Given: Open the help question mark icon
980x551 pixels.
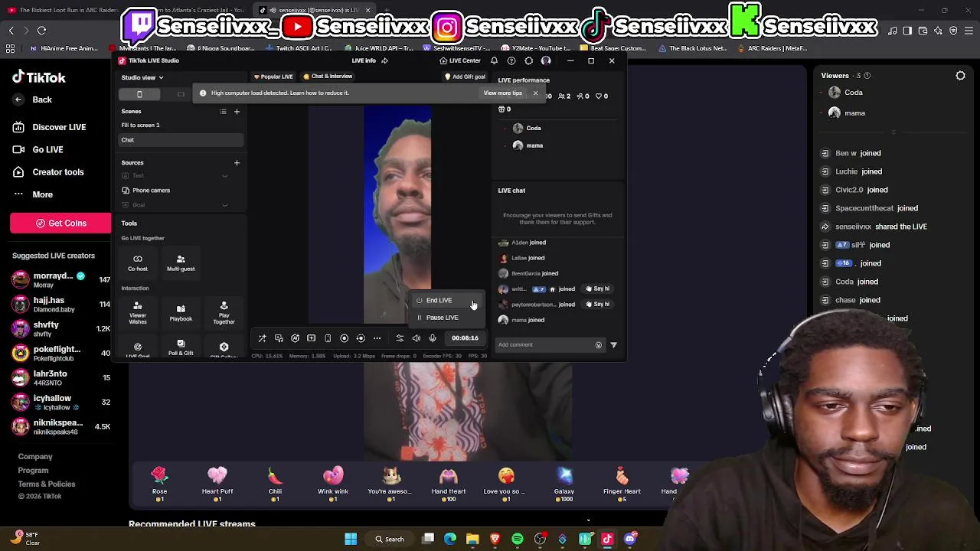Looking at the screenshot, I should [511, 60].
